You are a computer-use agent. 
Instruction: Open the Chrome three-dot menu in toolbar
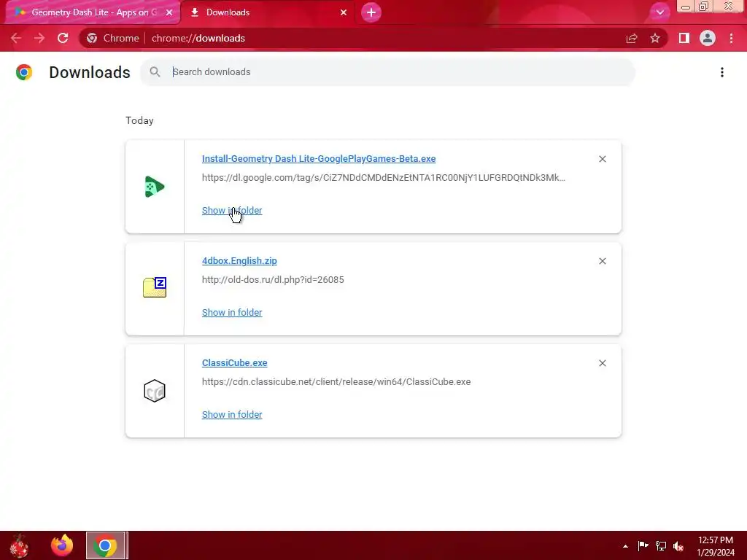731,38
